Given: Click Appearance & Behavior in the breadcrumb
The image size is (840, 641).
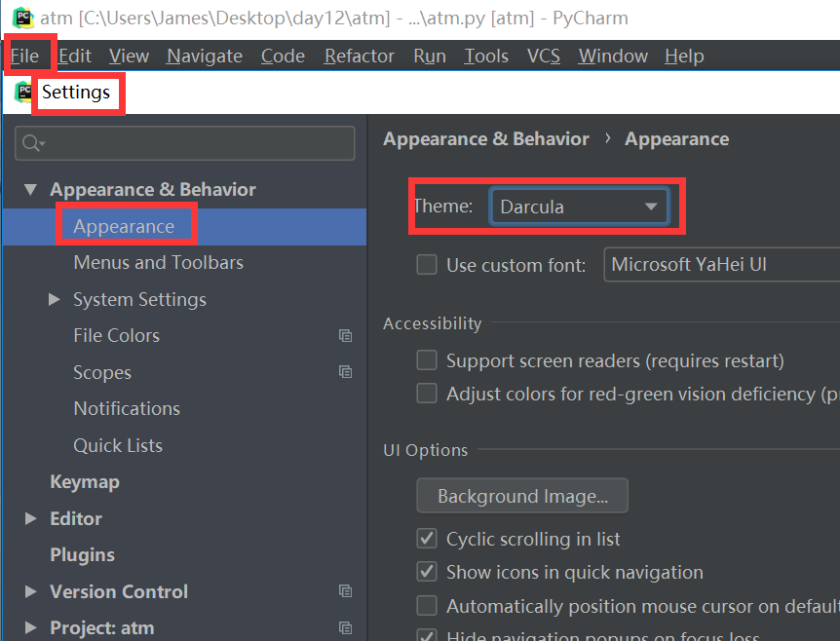Looking at the screenshot, I should (486, 138).
